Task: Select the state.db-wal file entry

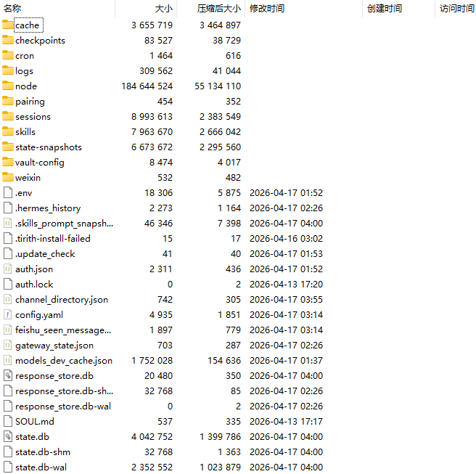Action: pyautogui.click(x=41, y=467)
